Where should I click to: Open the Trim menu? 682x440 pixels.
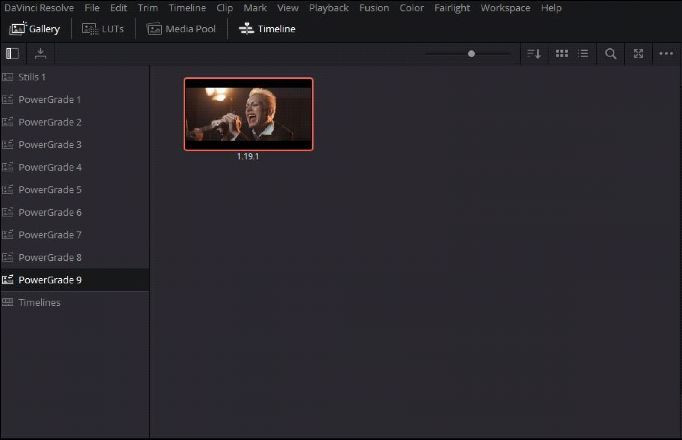tap(148, 8)
